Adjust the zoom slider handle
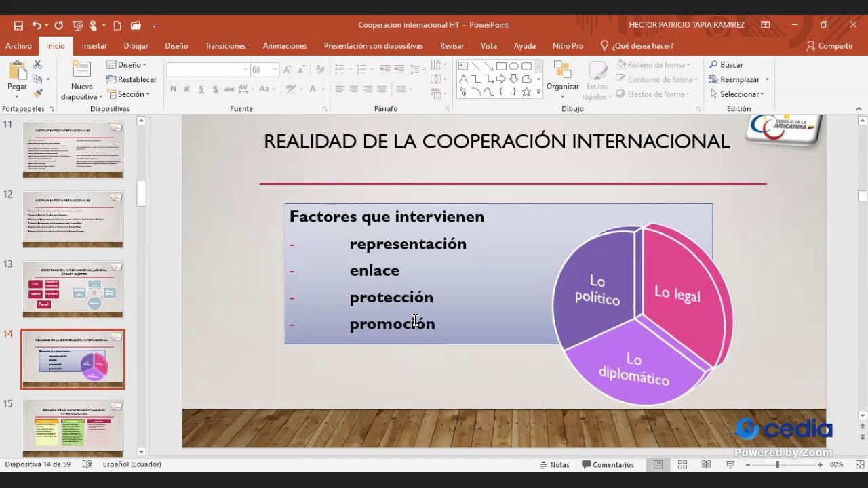The width and height of the screenshot is (868, 488). click(x=777, y=465)
